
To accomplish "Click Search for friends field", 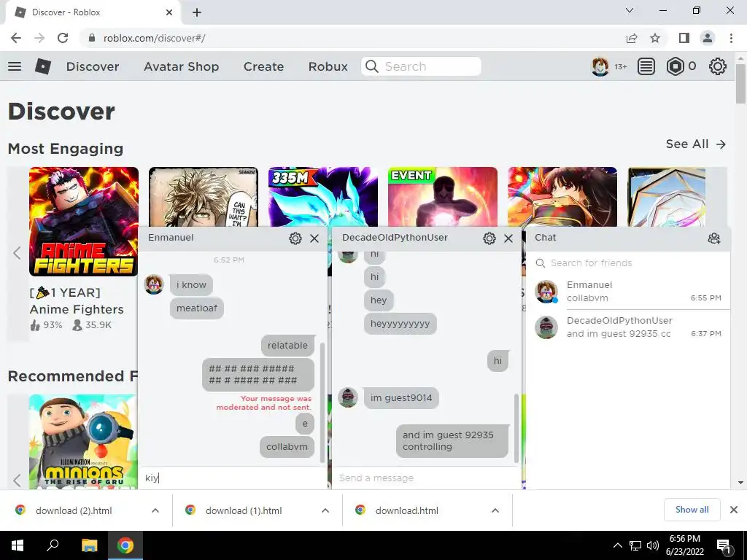I will pos(628,262).
